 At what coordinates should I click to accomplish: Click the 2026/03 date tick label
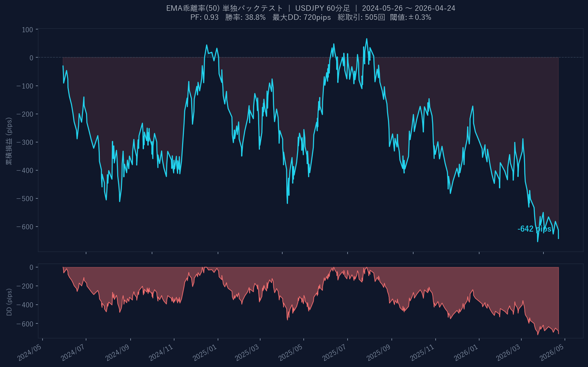[508, 353]
